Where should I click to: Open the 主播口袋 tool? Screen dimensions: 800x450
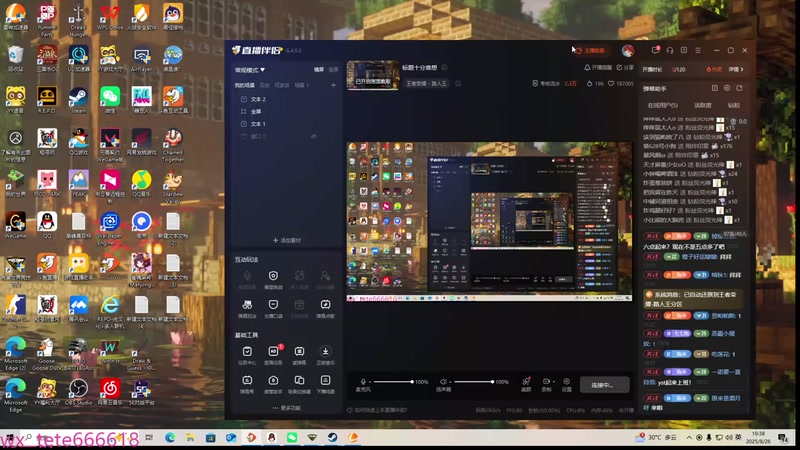[273, 309]
